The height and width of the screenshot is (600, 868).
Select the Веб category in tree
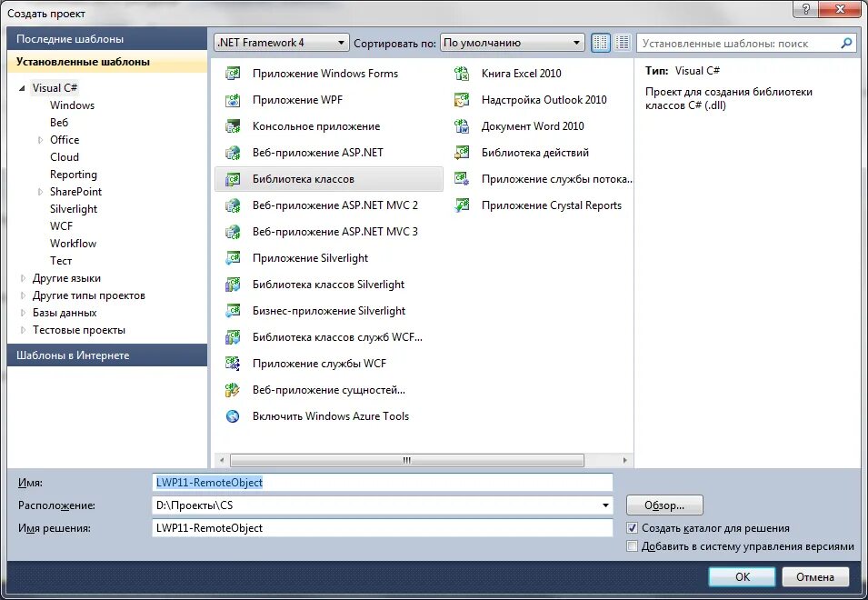pyautogui.click(x=59, y=123)
